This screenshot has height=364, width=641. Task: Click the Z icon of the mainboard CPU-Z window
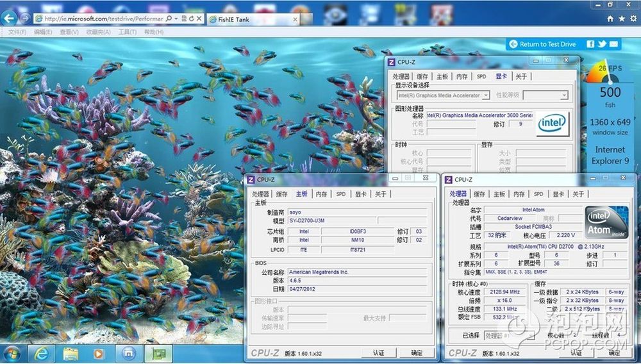(x=251, y=179)
